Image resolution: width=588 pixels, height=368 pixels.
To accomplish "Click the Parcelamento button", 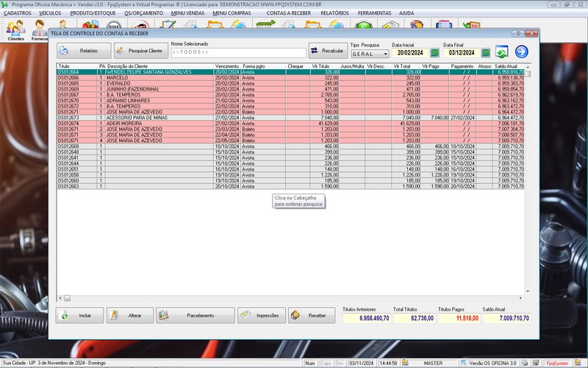I will click(196, 316).
